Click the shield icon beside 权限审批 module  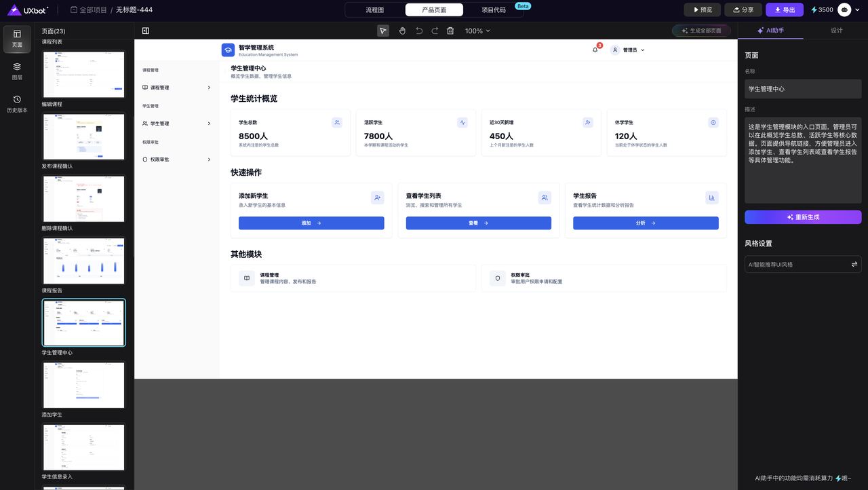497,278
